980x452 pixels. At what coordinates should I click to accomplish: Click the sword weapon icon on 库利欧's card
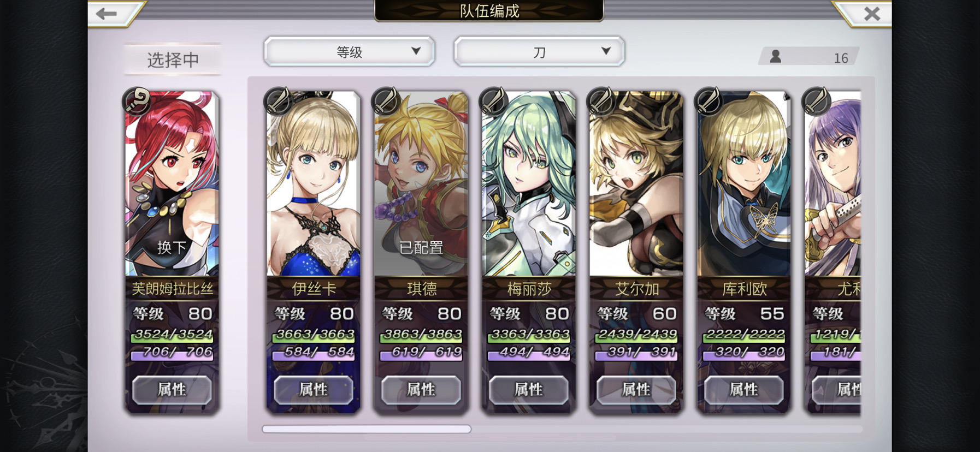pos(708,100)
